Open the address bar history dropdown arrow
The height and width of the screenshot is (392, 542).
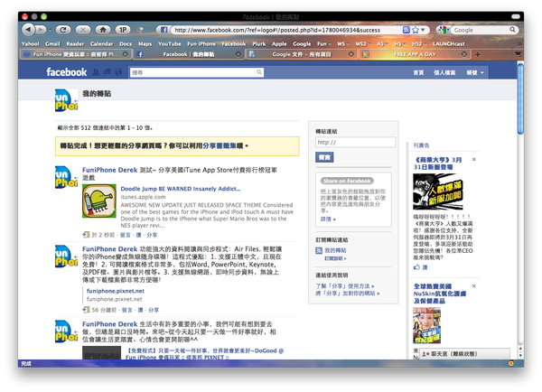pos(423,30)
